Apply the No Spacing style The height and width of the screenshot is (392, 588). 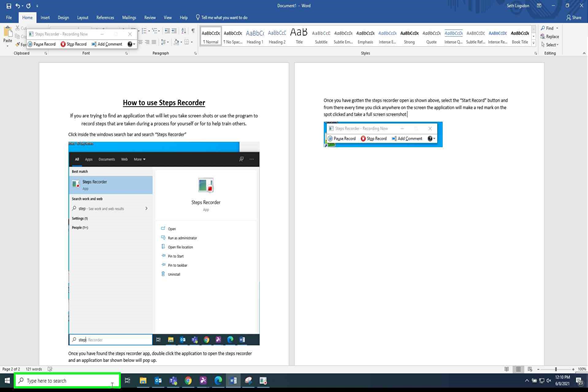233,36
